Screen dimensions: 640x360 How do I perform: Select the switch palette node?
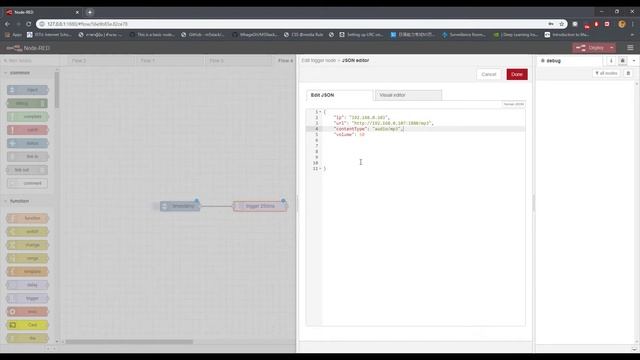(28, 232)
